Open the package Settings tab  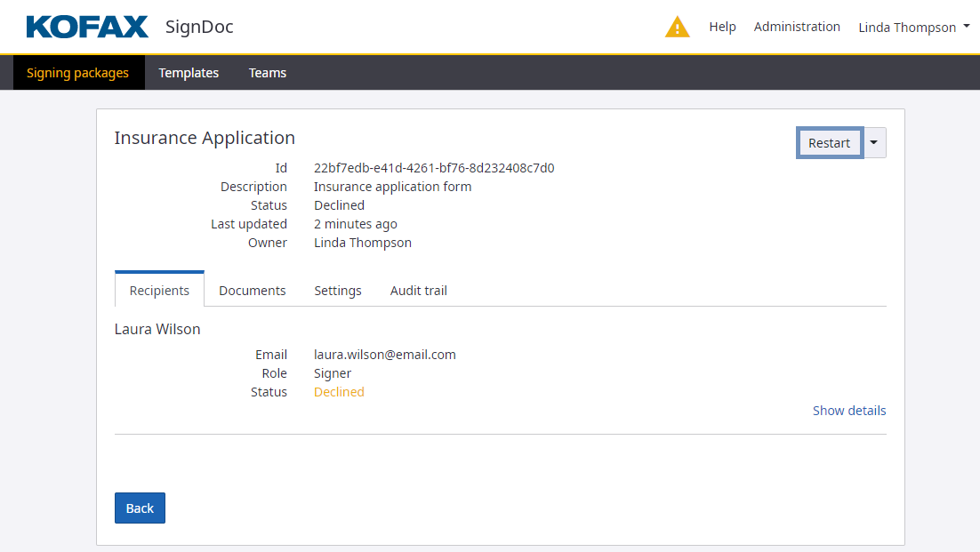tap(338, 291)
